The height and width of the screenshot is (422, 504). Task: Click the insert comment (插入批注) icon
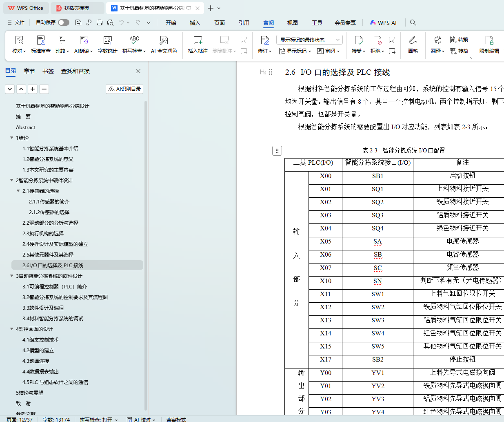[x=198, y=40]
